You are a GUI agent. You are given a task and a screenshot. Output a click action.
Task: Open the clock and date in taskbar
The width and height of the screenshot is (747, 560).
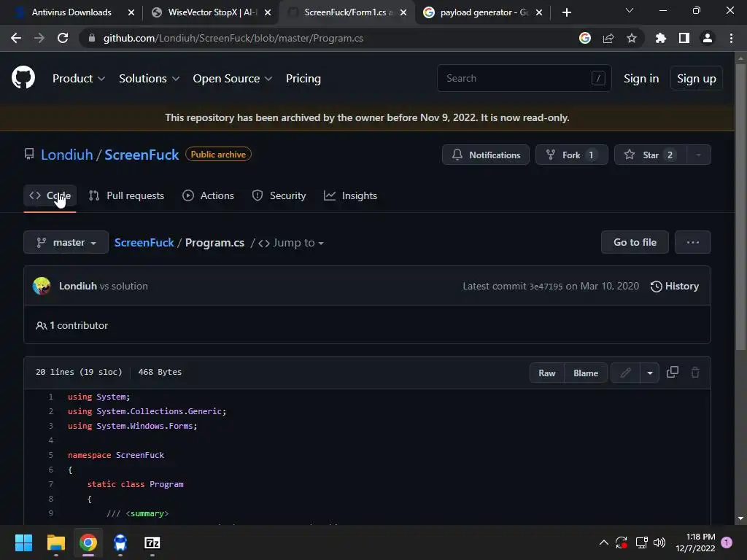coord(695,542)
